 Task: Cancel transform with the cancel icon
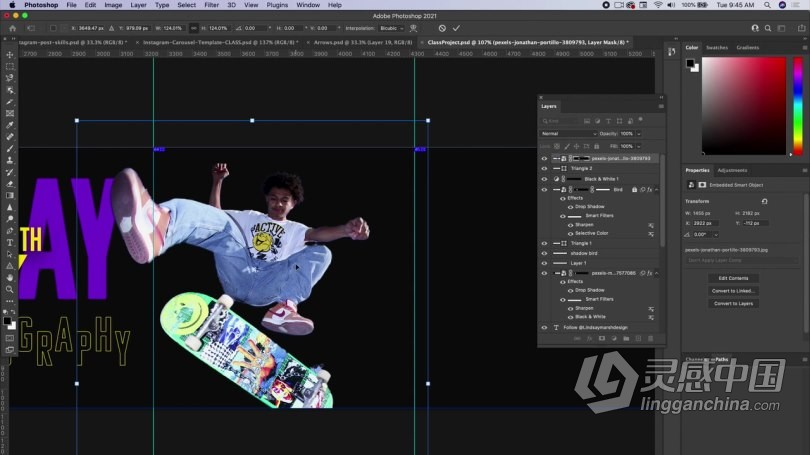pos(443,28)
